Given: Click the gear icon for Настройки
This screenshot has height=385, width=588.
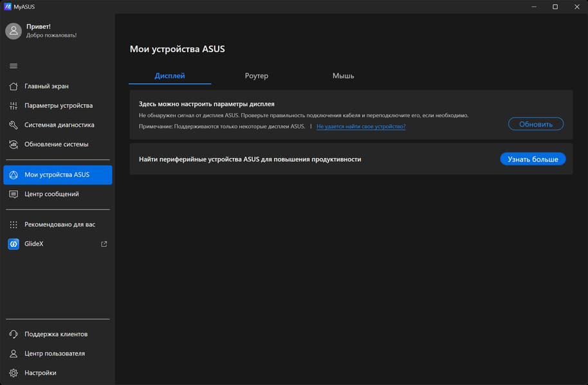Looking at the screenshot, I should pyautogui.click(x=14, y=373).
